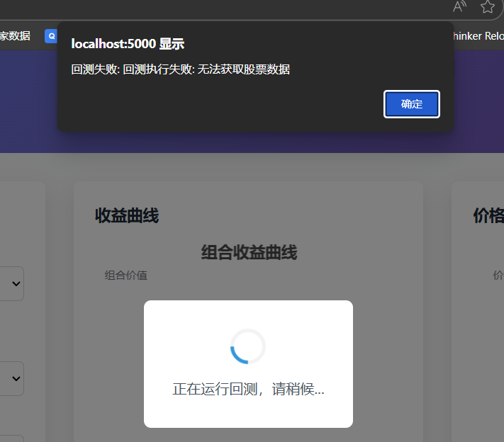Open the blue Q bookmark icon
The height and width of the screenshot is (442, 504).
[51, 36]
